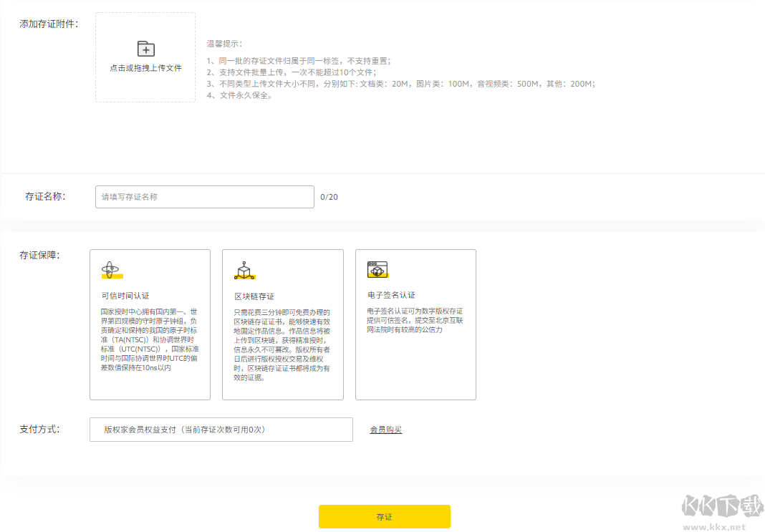
Task: Click the 电子签名认证 description paragraph
Action: [415, 320]
